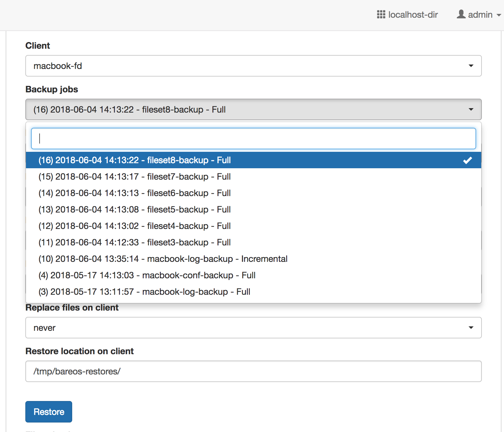Choose job 11 fileset3-backup Full
The height and width of the screenshot is (432, 504).
click(135, 243)
